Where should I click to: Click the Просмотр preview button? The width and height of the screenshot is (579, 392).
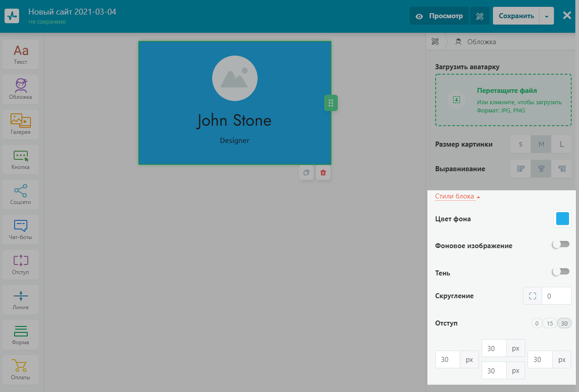point(439,16)
